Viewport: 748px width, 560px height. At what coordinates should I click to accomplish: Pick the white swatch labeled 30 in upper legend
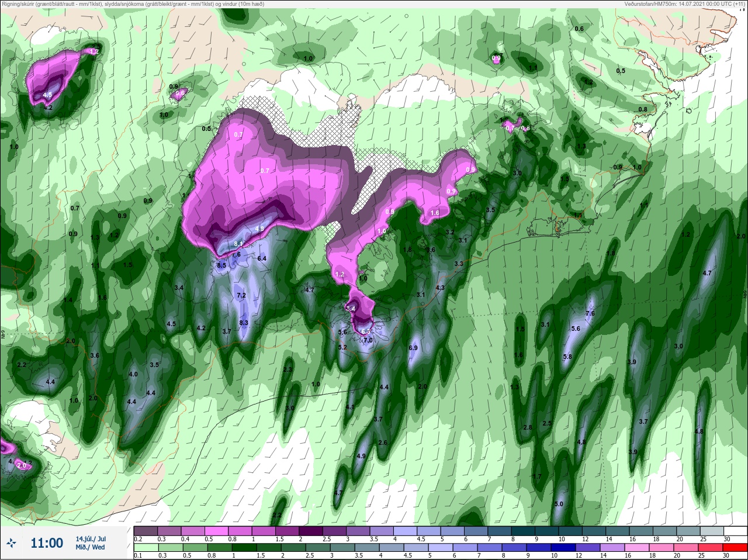[x=735, y=531]
